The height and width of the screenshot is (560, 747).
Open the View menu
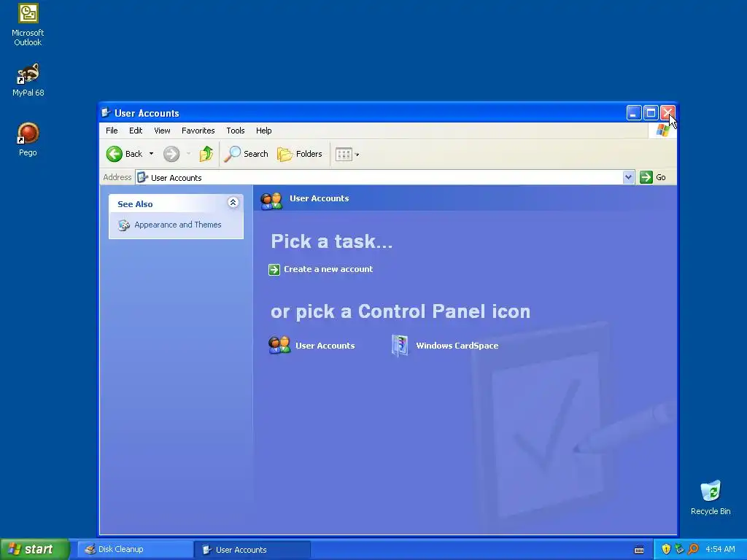point(162,131)
